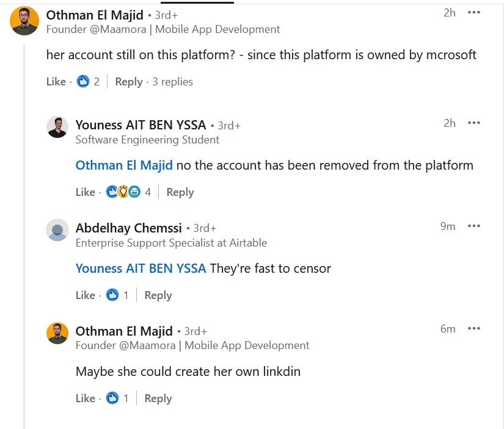The height and width of the screenshot is (429, 504).
Task: Reply to Youness AIT BEN YSSA's comment
Action: click(x=180, y=192)
